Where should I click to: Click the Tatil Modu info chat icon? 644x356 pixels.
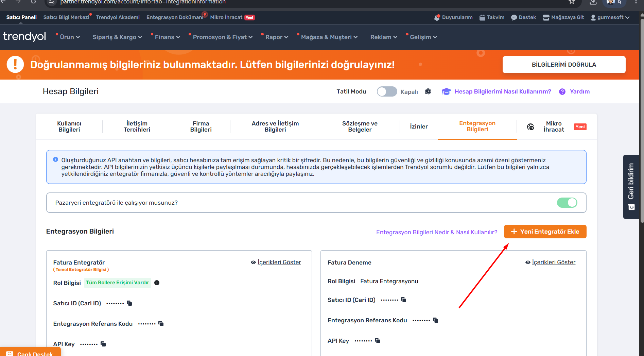[x=428, y=91]
